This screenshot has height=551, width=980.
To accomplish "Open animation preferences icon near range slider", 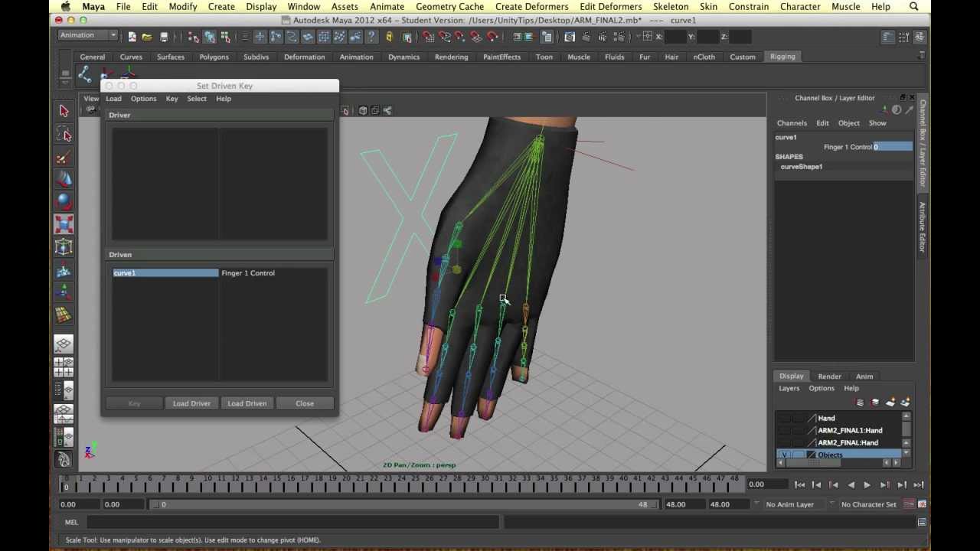I will tap(922, 504).
